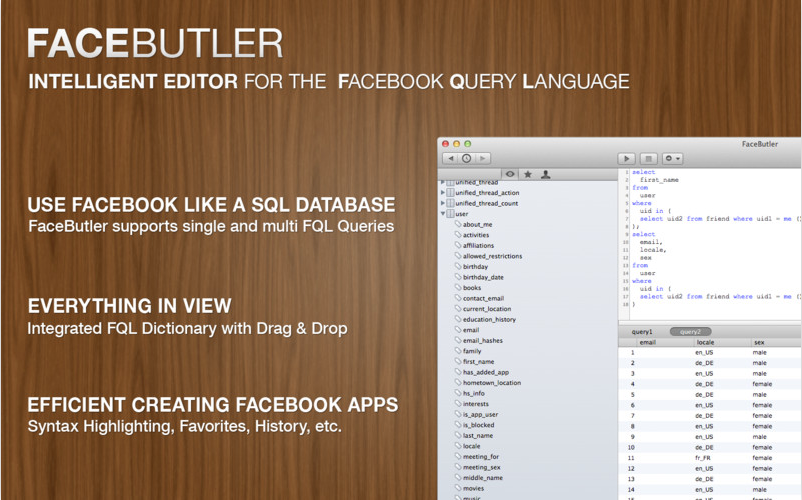Click the tag icon beside email_hashes
This screenshot has width=802, height=500.
(x=458, y=340)
